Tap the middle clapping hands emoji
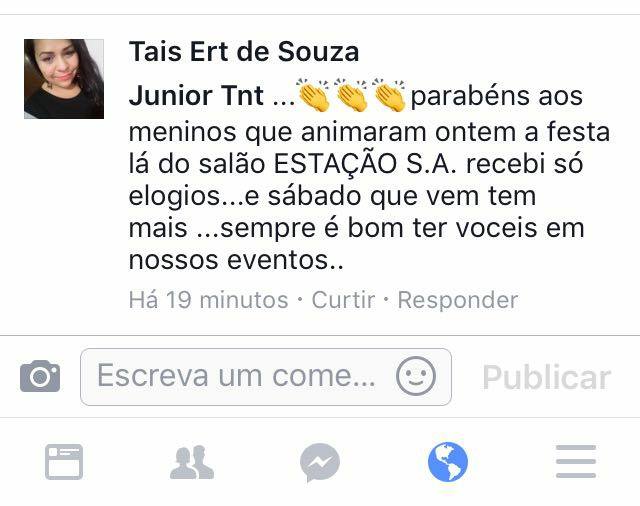 (x=352, y=95)
